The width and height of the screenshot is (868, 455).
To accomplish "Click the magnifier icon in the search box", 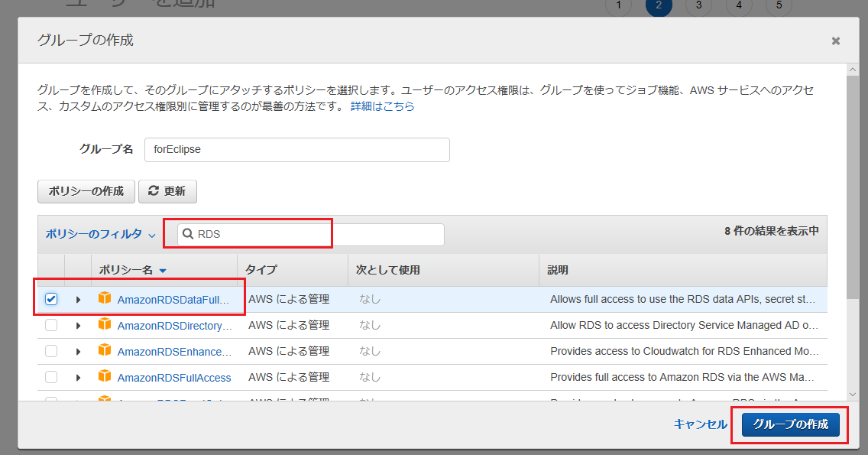I will pos(188,234).
